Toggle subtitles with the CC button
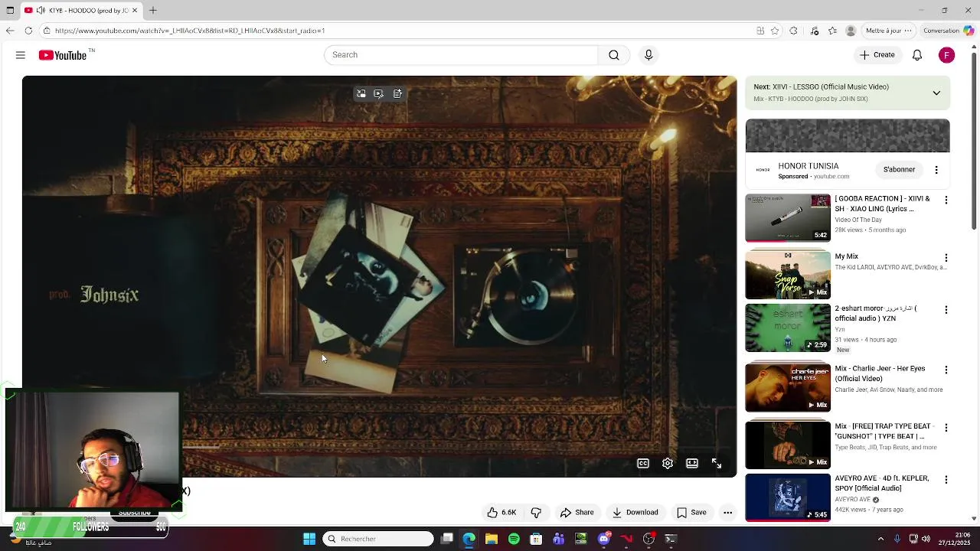This screenshot has height=551, width=980. pos(643,463)
